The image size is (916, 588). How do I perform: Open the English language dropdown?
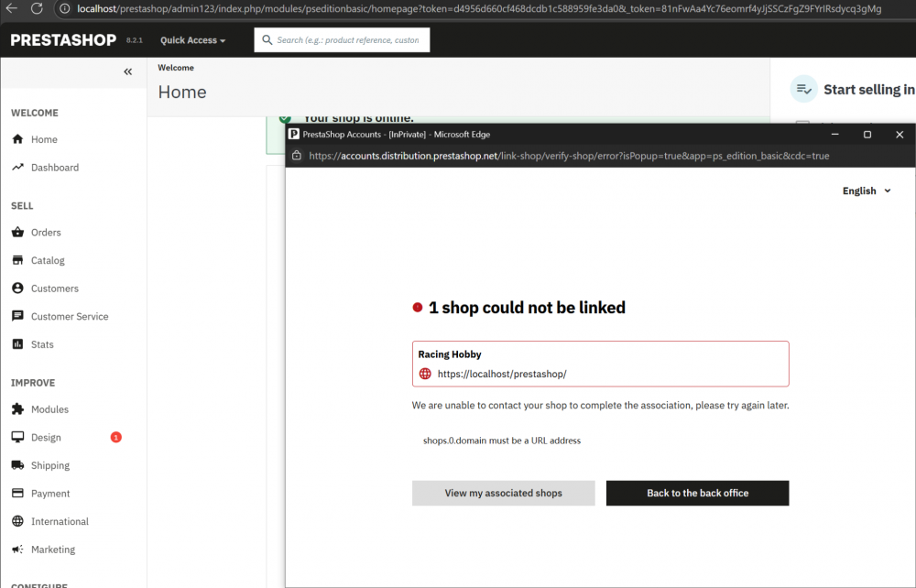point(867,191)
